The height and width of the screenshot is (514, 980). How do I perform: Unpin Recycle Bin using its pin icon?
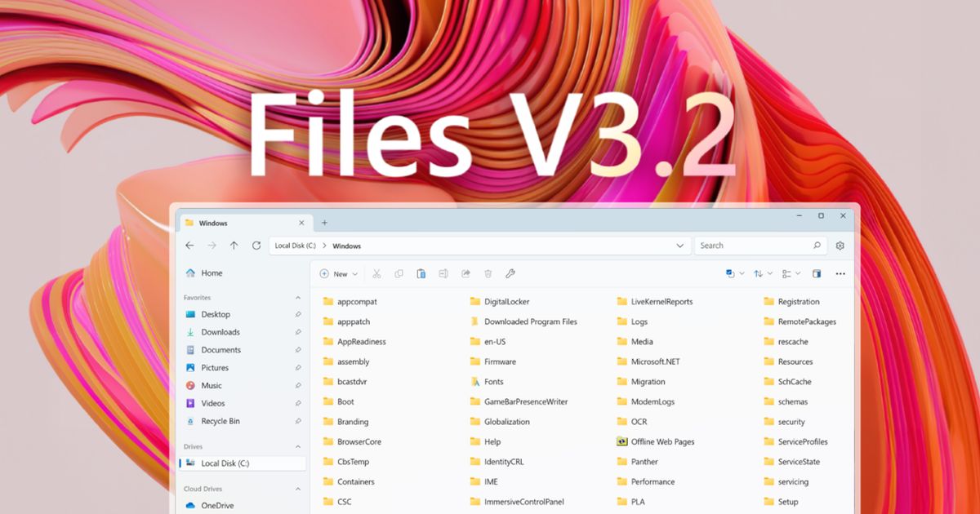click(x=298, y=421)
